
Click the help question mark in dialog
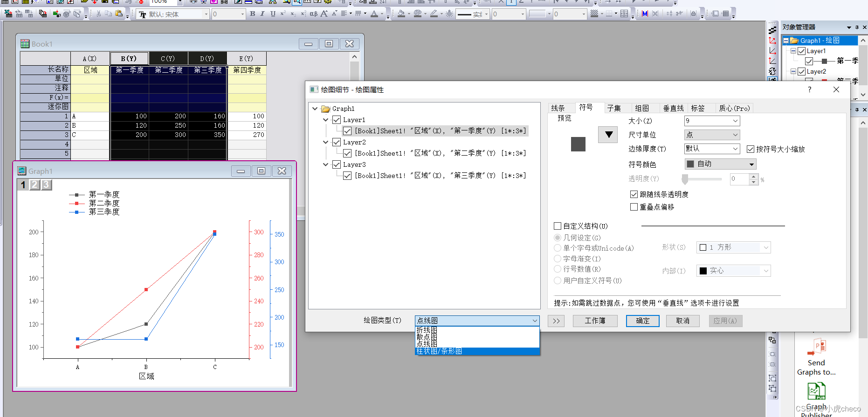[809, 89]
